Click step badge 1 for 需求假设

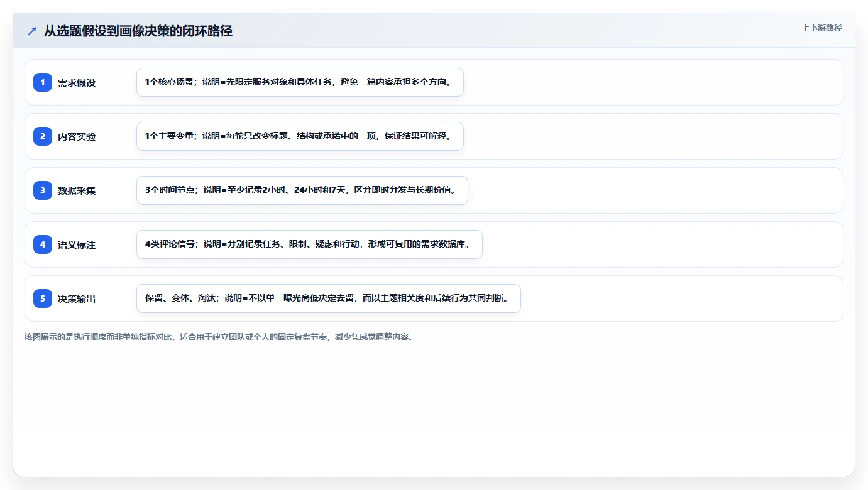pyautogui.click(x=43, y=82)
